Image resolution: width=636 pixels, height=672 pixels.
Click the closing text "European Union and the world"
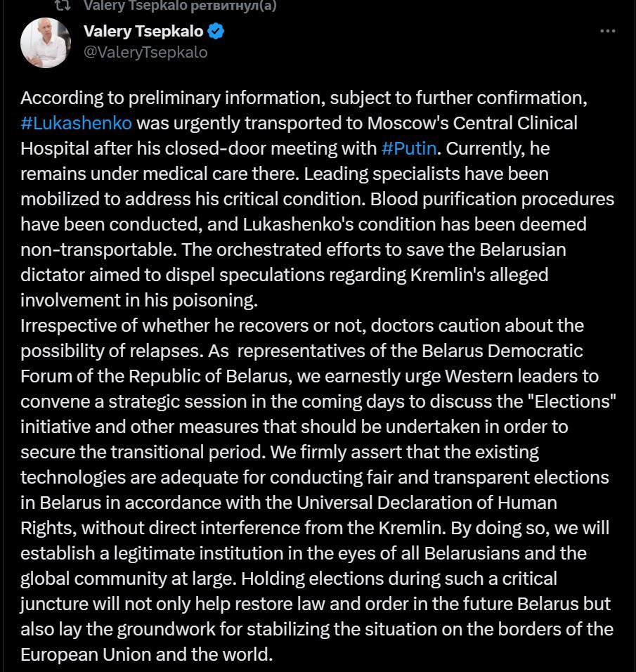click(x=145, y=654)
